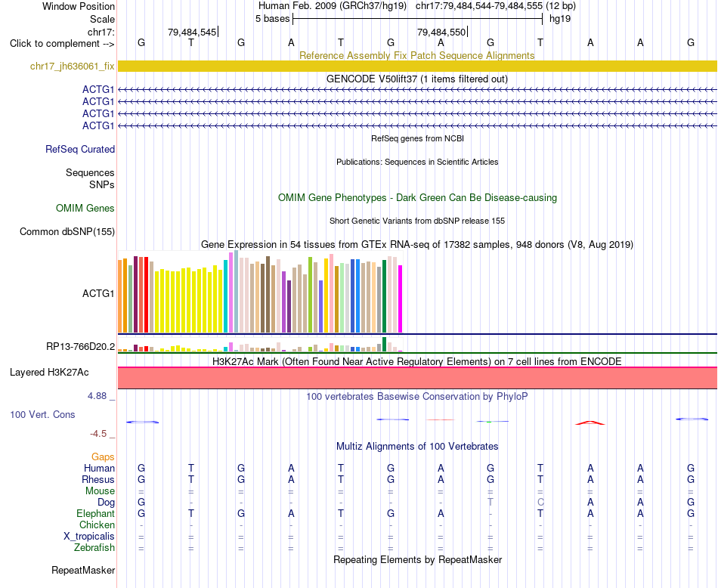Click the 5 bases scale bar
Viewport: 718px width, 588px height.
[x=417, y=19]
